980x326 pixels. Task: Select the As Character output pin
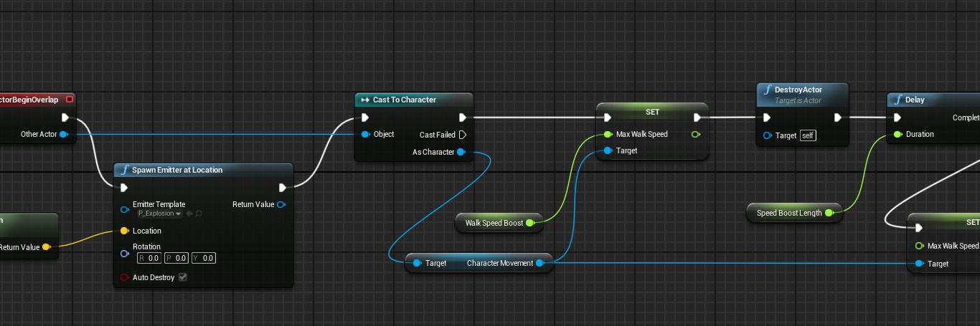coord(461,152)
